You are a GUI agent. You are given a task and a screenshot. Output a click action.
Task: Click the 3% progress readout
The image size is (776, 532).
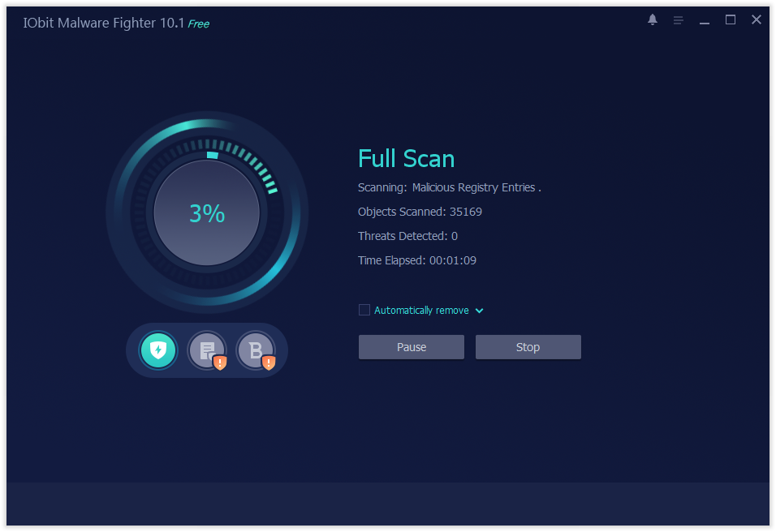coord(208,213)
